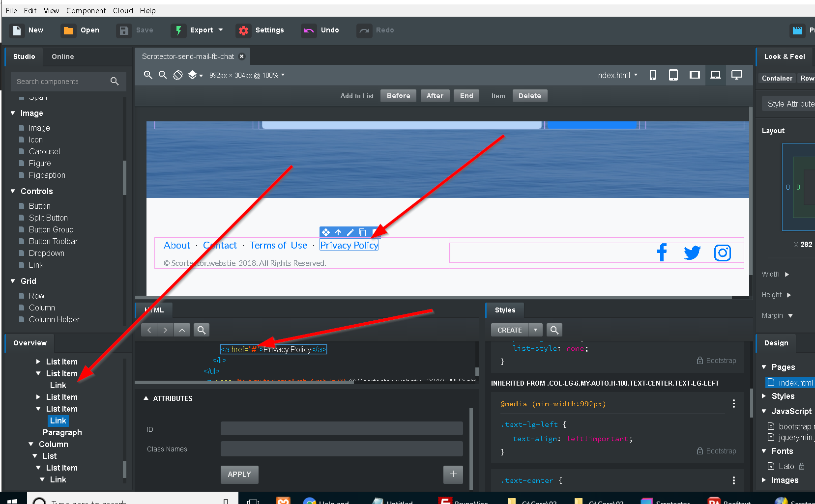Viewport: 815px width, 504px height.
Task: Duplicate selected link with copy icon
Action: (x=363, y=232)
